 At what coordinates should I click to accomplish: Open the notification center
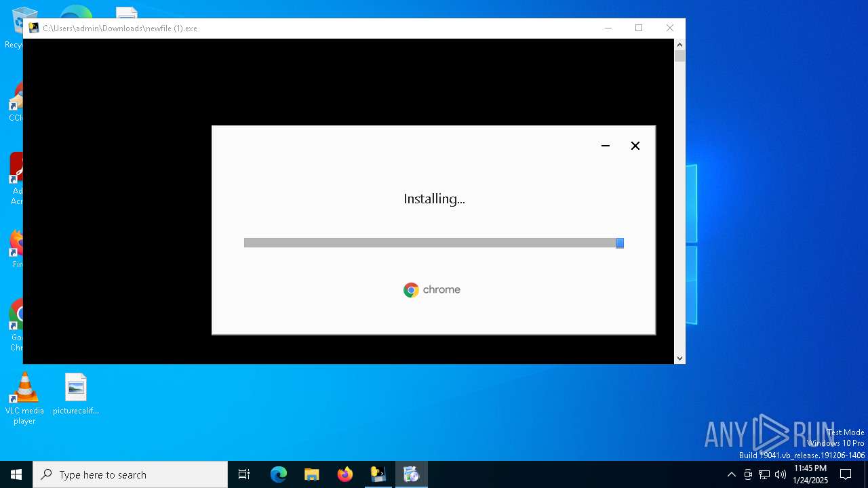tap(846, 474)
